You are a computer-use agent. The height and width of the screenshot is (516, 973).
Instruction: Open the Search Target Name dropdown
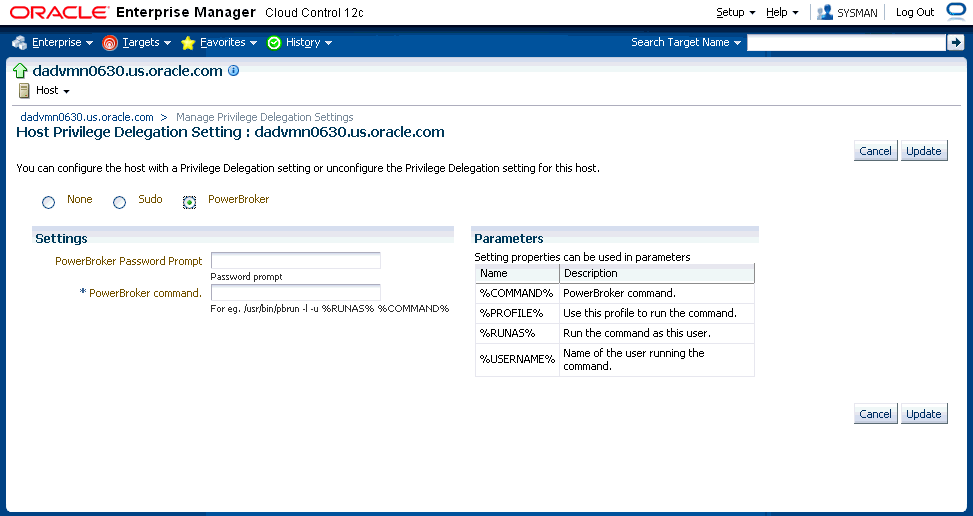686,42
